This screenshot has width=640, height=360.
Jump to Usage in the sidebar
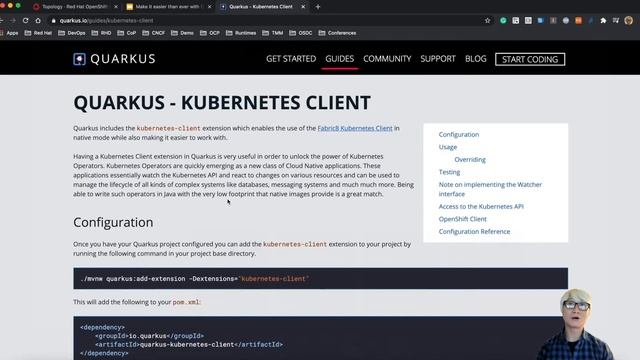[x=448, y=147]
